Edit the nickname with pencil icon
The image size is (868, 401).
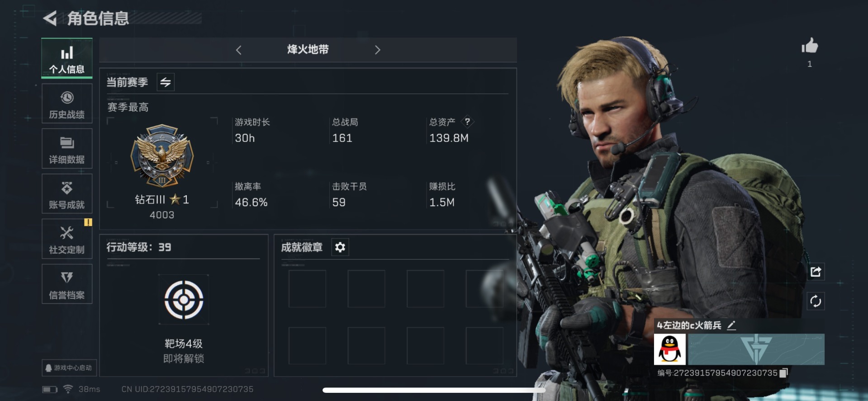click(731, 325)
